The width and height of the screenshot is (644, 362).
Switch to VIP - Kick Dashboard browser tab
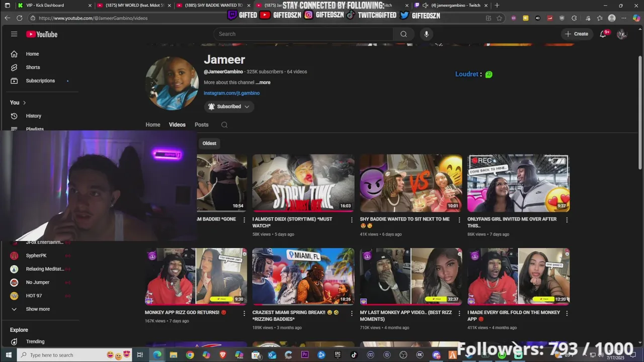click(54, 6)
